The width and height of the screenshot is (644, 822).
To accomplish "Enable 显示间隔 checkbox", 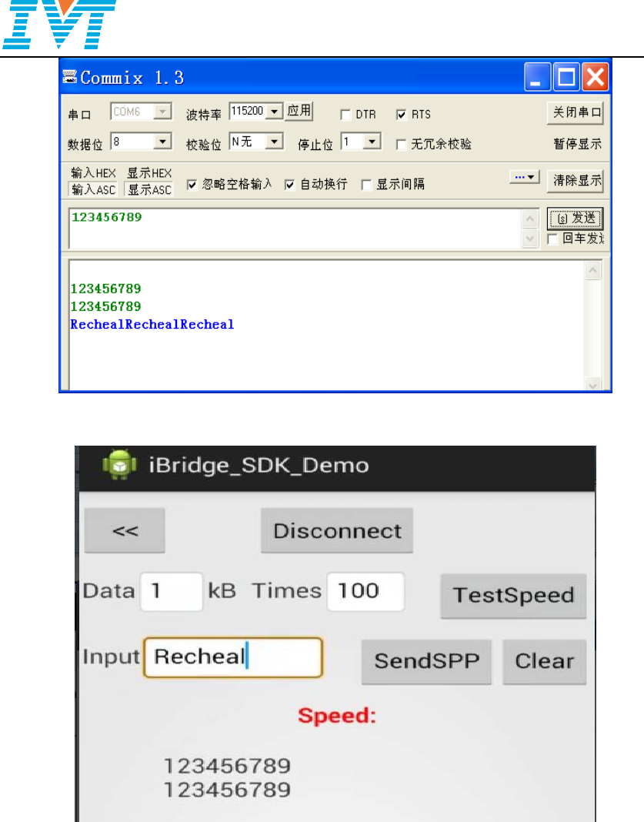I will click(x=367, y=185).
